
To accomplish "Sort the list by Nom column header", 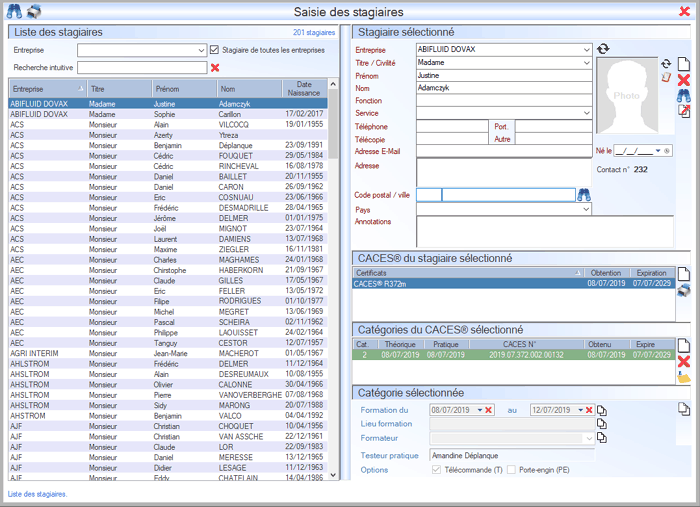I will pos(250,89).
